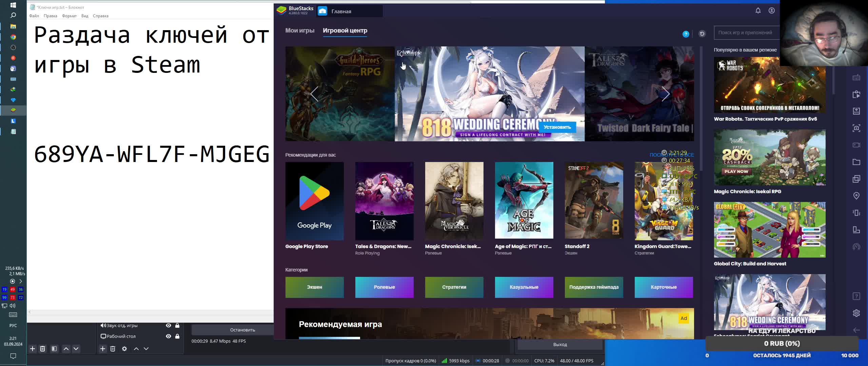Open Формат menu in Notepad

click(x=69, y=16)
